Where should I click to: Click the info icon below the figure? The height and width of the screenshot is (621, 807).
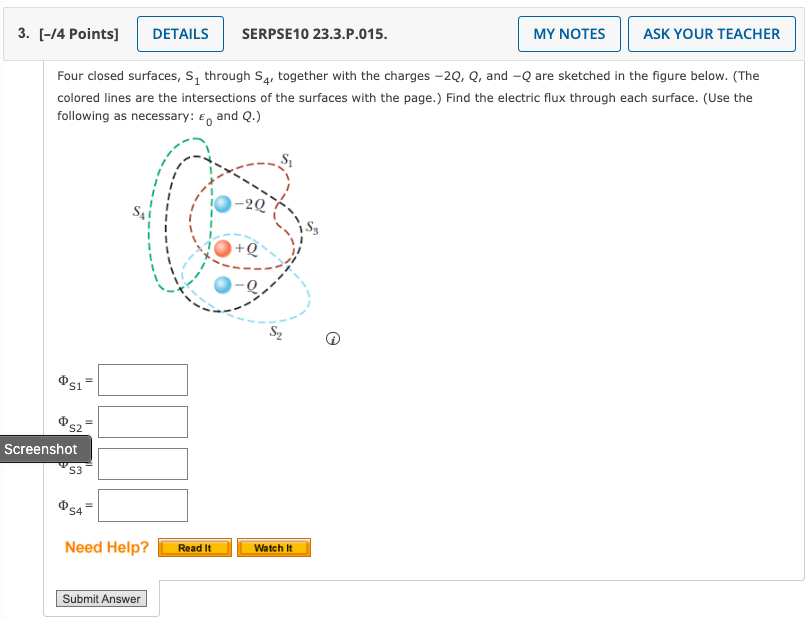332,339
